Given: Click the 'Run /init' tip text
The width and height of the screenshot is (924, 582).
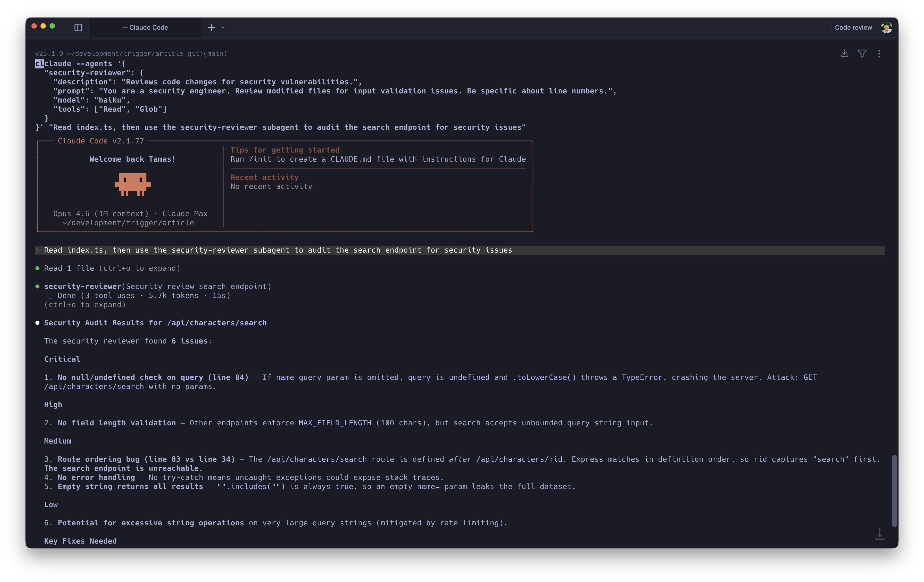Looking at the screenshot, I should pyautogui.click(x=378, y=159).
